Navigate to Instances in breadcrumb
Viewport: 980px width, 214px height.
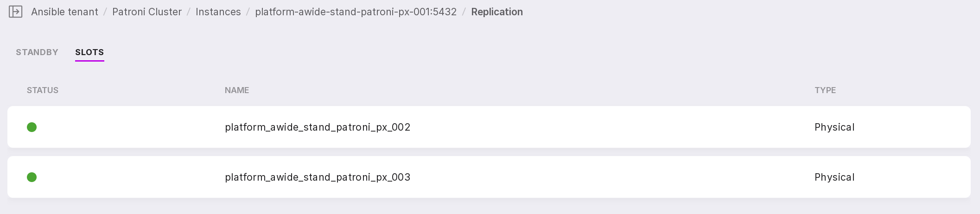click(218, 12)
